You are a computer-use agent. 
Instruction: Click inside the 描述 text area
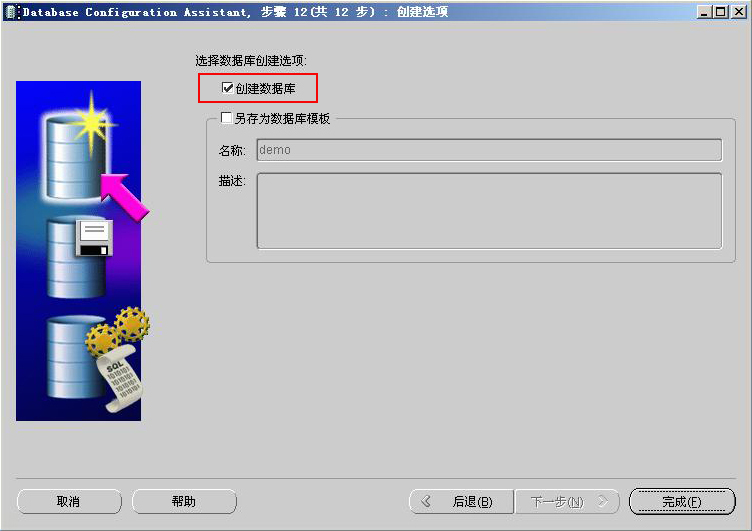pos(488,210)
